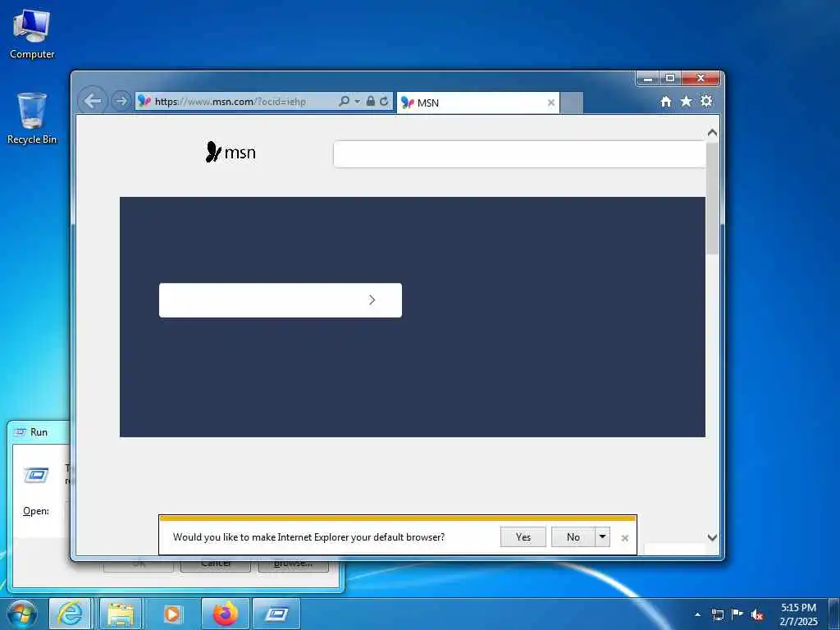Viewport: 840px width, 630px height.
Task: Open a new tab next to MSN
Action: tap(572, 103)
